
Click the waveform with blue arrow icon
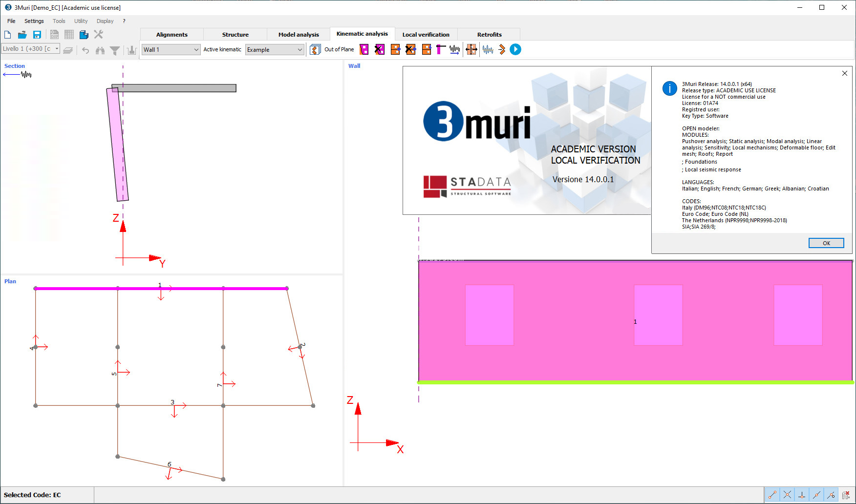pyautogui.click(x=455, y=49)
